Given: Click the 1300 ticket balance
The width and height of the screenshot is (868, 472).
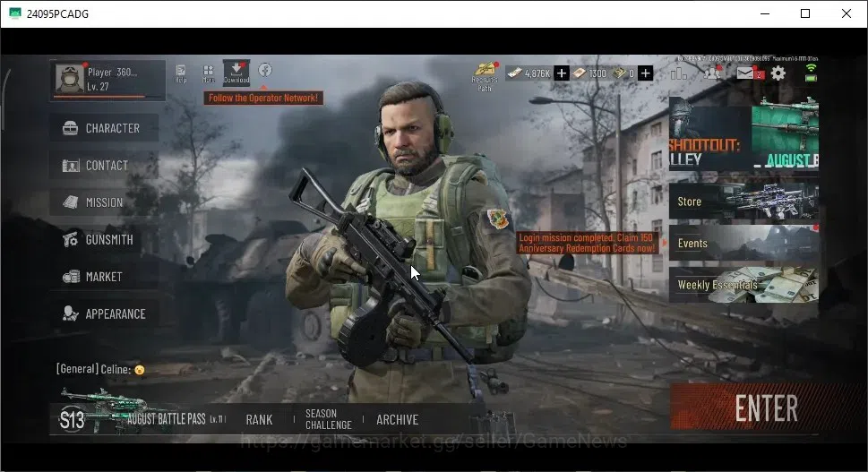Looking at the screenshot, I should click(590, 73).
